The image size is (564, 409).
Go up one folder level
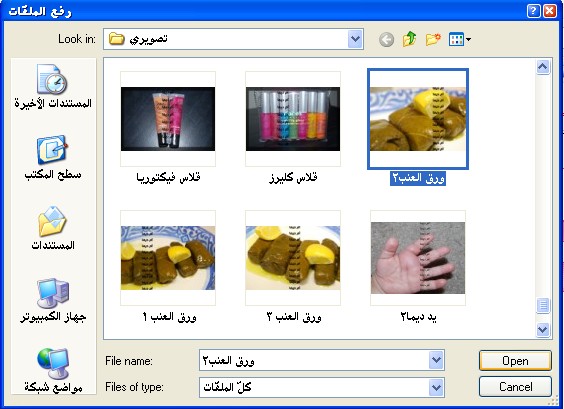(x=409, y=39)
